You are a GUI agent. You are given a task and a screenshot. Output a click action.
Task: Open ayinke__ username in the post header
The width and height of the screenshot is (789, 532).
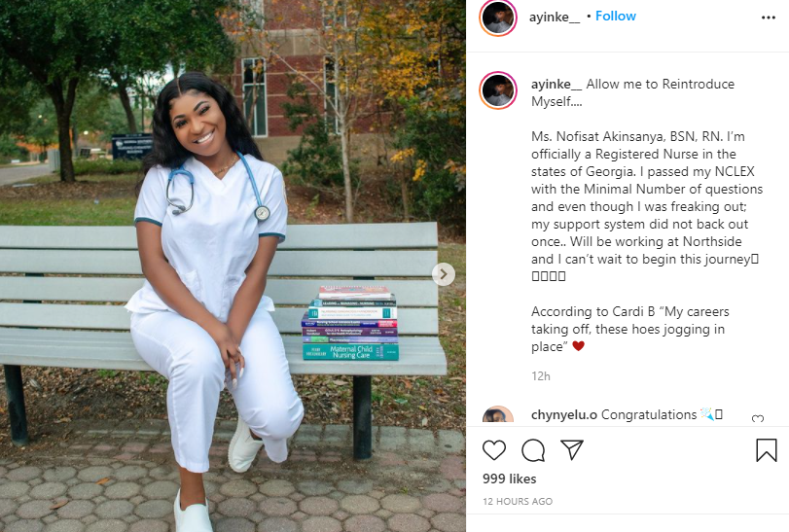554,18
